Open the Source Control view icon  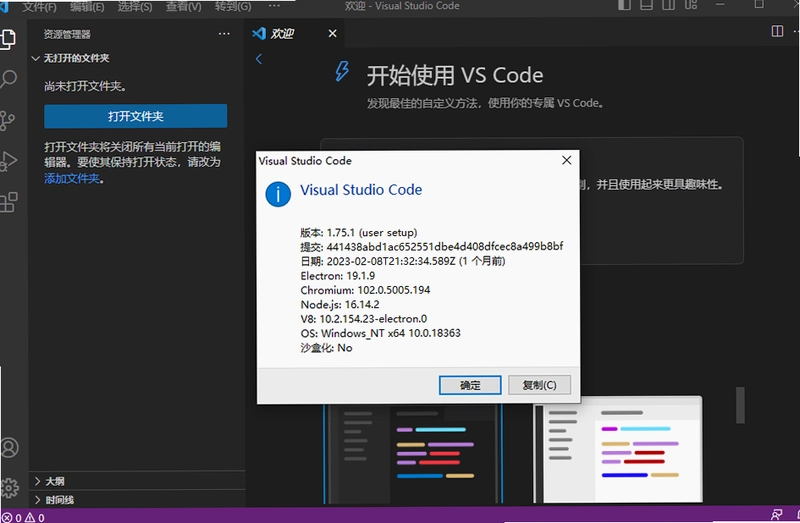pyautogui.click(x=7, y=121)
